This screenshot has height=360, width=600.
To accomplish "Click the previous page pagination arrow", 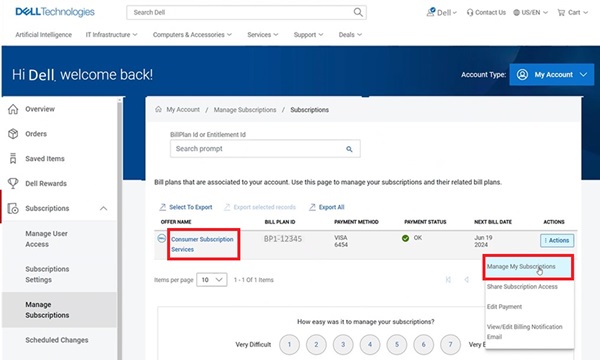I will click(x=466, y=280).
